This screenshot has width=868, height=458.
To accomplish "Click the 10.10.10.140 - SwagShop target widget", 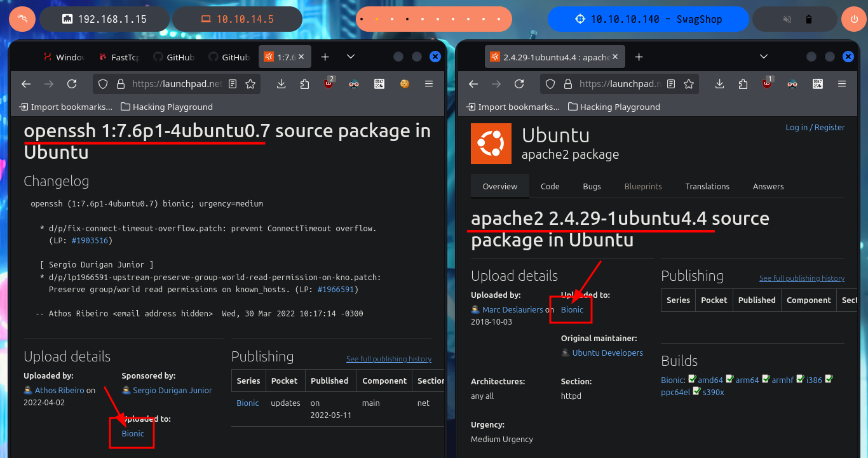I will (649, 19).
